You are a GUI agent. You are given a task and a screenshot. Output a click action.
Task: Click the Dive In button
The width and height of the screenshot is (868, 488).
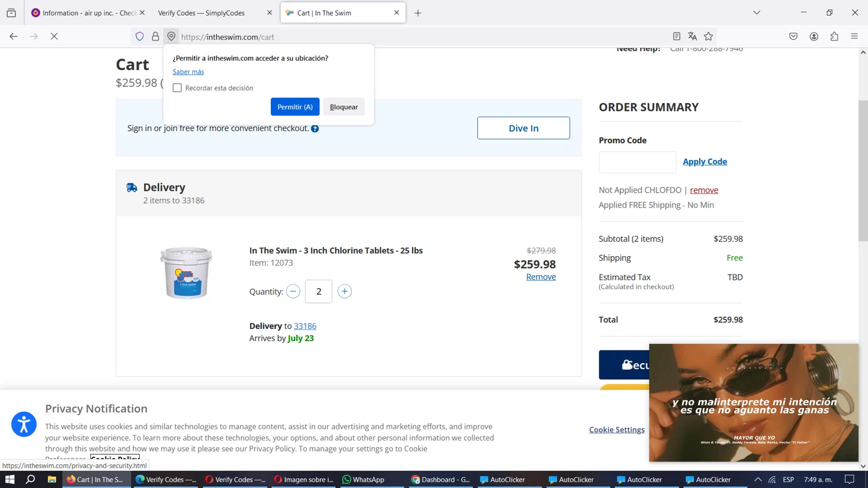[x=524, y=128]
